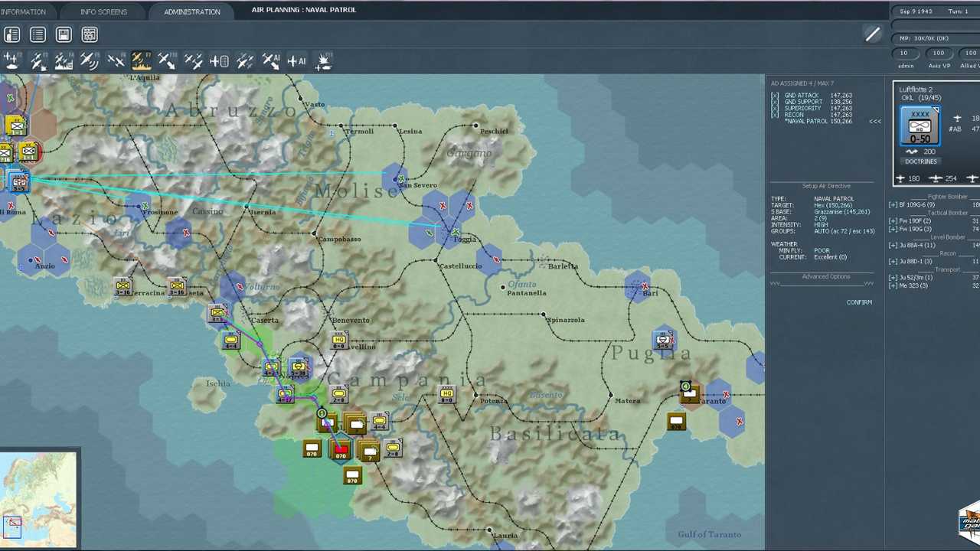The image size is (980, 551).
Task: Change TYPE value NAVAL PATROL
Action: 834,199
